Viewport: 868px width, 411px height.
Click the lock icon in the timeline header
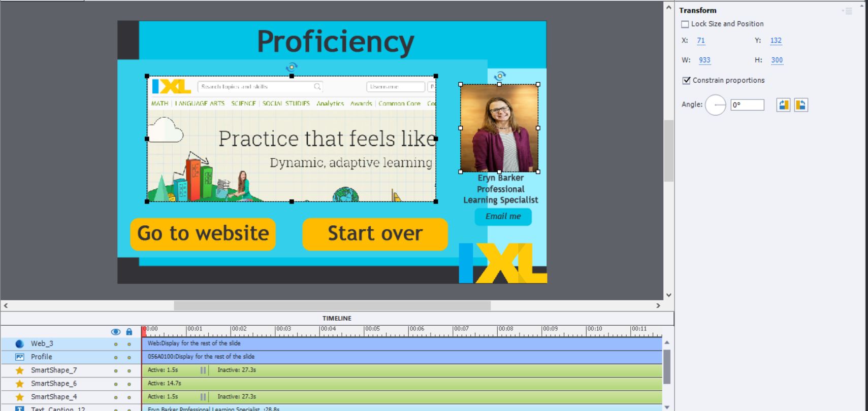click(129, 332)
